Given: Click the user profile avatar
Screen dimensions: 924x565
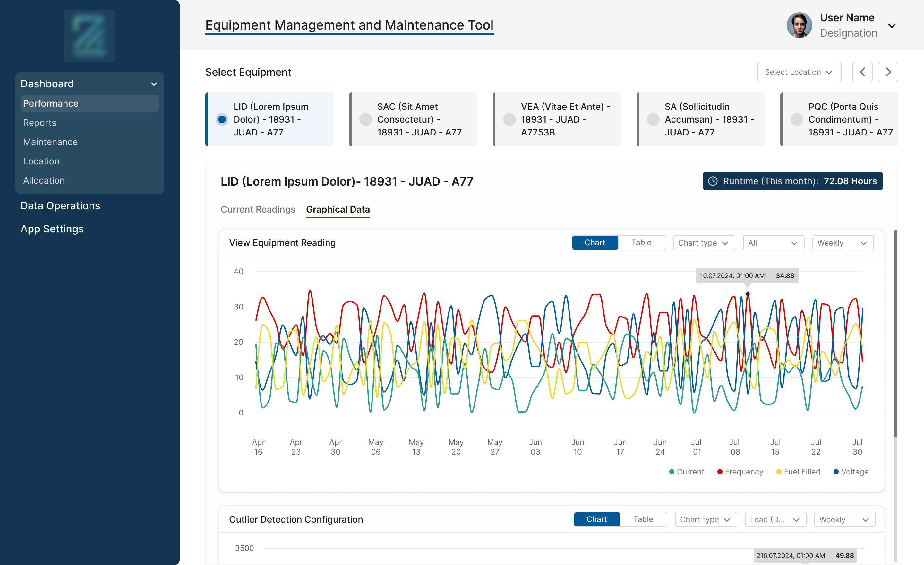Looking at the screenshot, I should click(x=799, y=25).
